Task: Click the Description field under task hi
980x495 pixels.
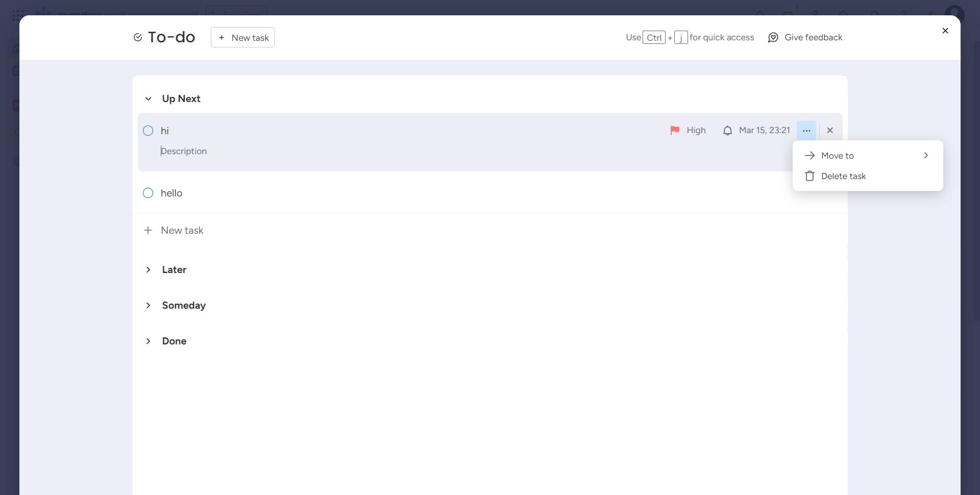Action: [x=184, y=151]
